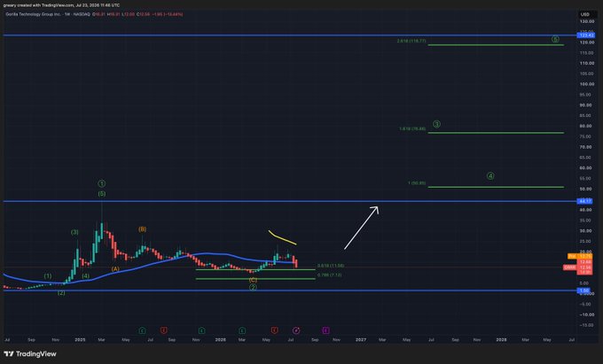
Task: Click the red earnings marker before Sep 2025
Action: [164, 330]
